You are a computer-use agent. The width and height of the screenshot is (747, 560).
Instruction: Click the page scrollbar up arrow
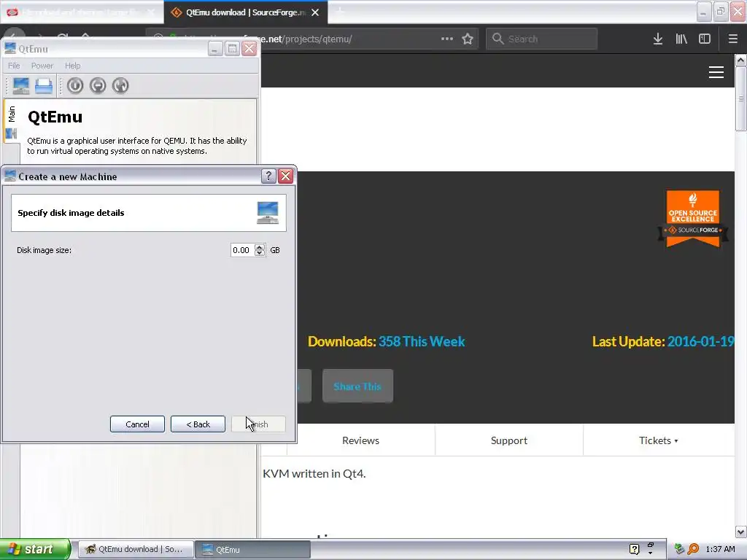740,60
